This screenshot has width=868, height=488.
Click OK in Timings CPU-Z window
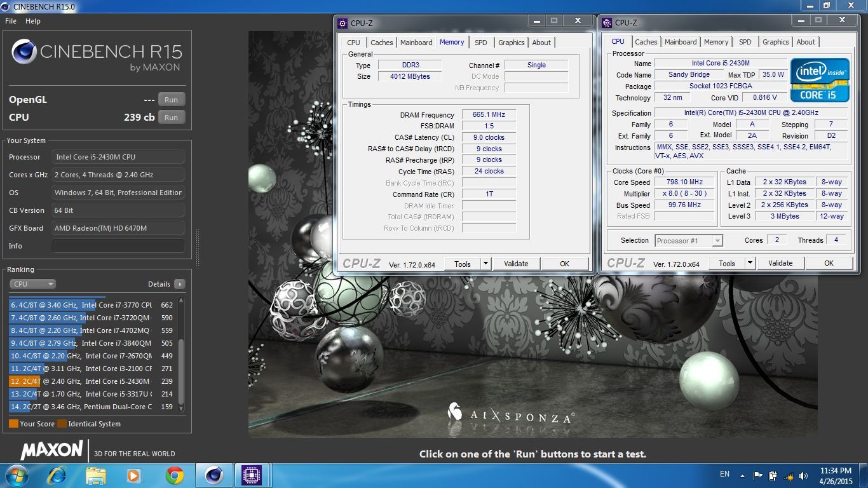pyautogui.click(x=565, y=264)
